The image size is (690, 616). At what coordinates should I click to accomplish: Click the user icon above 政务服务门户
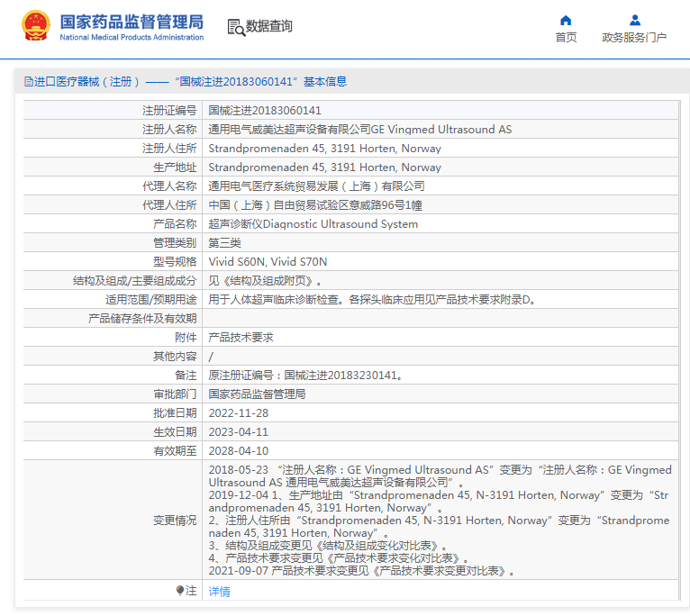[634, 20]
